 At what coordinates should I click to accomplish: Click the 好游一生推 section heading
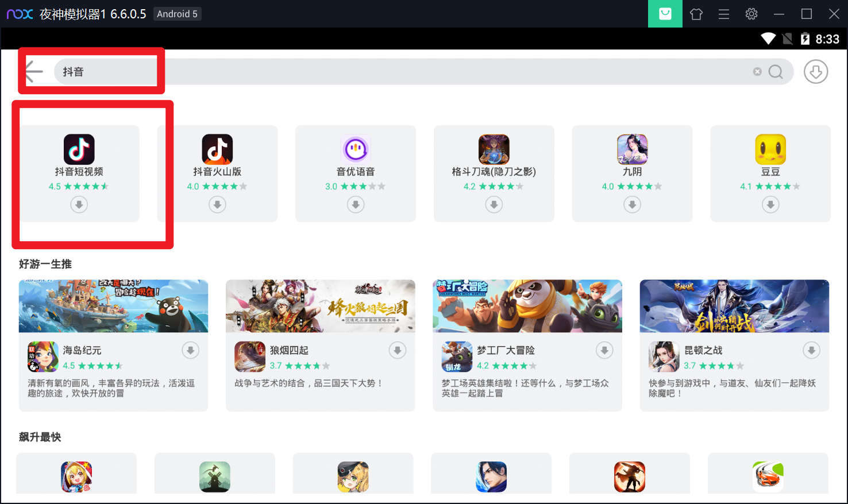click(x=45, y=264)
